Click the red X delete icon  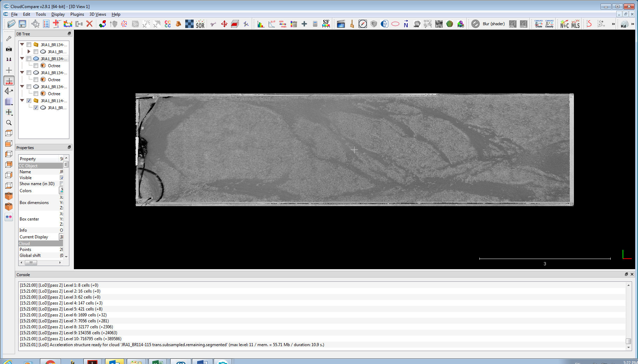point(89,24)
